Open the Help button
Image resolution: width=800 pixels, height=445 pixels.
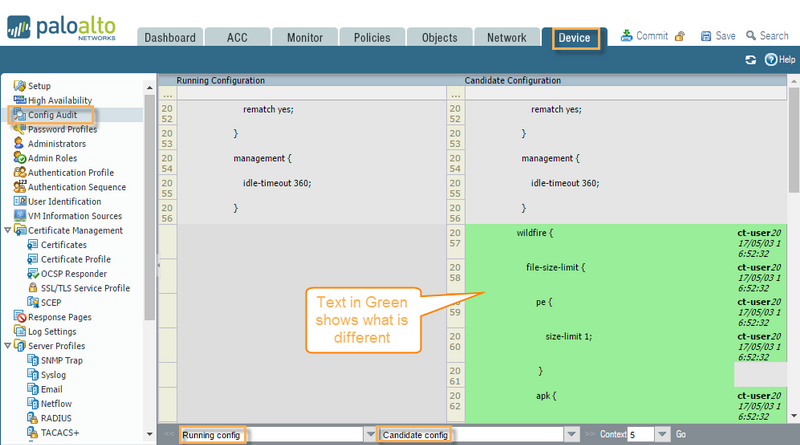click(780, 60)
